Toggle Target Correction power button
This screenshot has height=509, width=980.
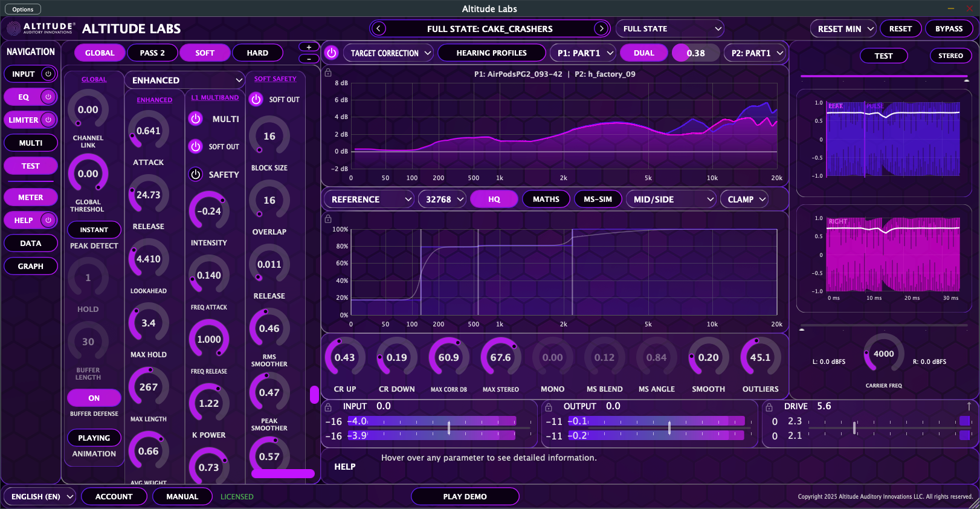(x=331, y=53)
